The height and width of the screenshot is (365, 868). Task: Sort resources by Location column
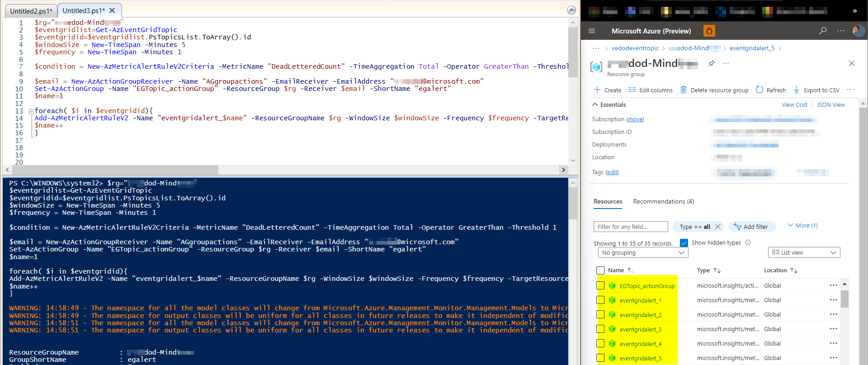coord(781,270)
